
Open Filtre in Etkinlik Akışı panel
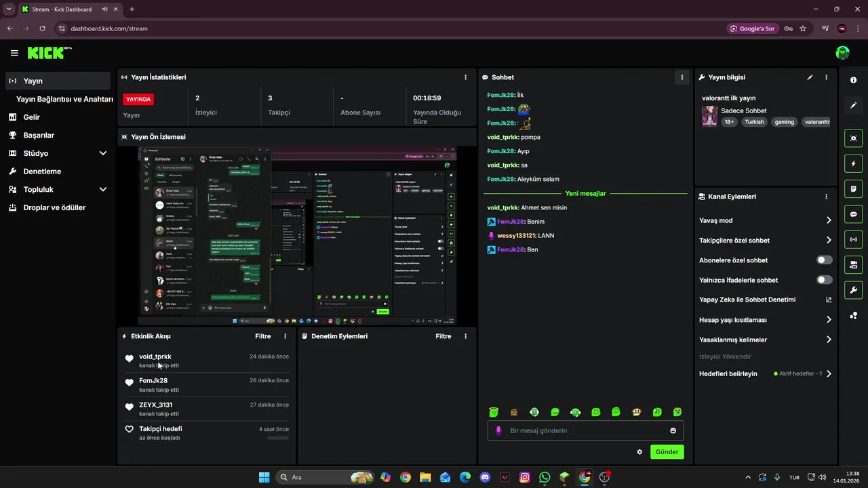(x=263, y=336)
